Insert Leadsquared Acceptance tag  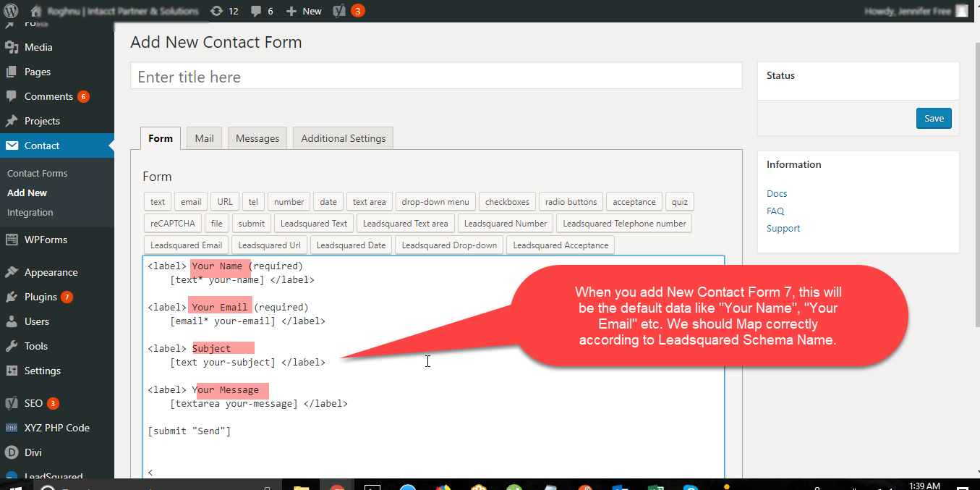(561, 245)
